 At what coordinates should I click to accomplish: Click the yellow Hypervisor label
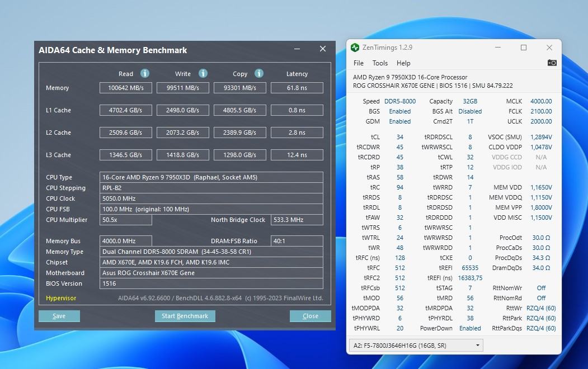(61, 298)
